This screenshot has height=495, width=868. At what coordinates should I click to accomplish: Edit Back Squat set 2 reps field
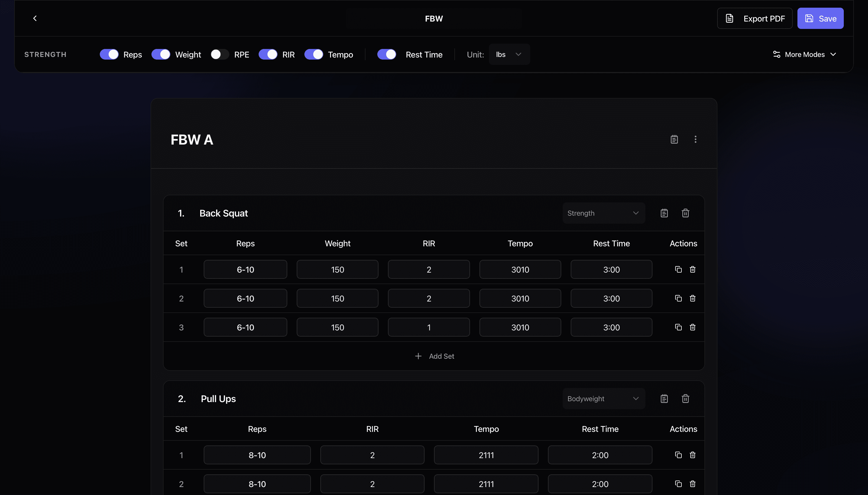pyautogui.click(x=245, y=299)
